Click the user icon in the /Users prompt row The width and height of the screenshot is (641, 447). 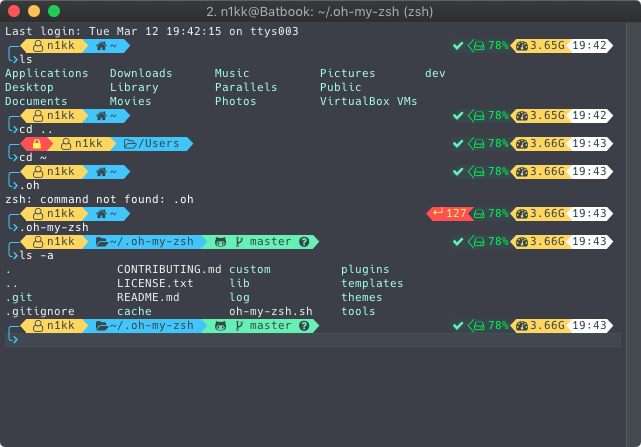coord(66,144)
